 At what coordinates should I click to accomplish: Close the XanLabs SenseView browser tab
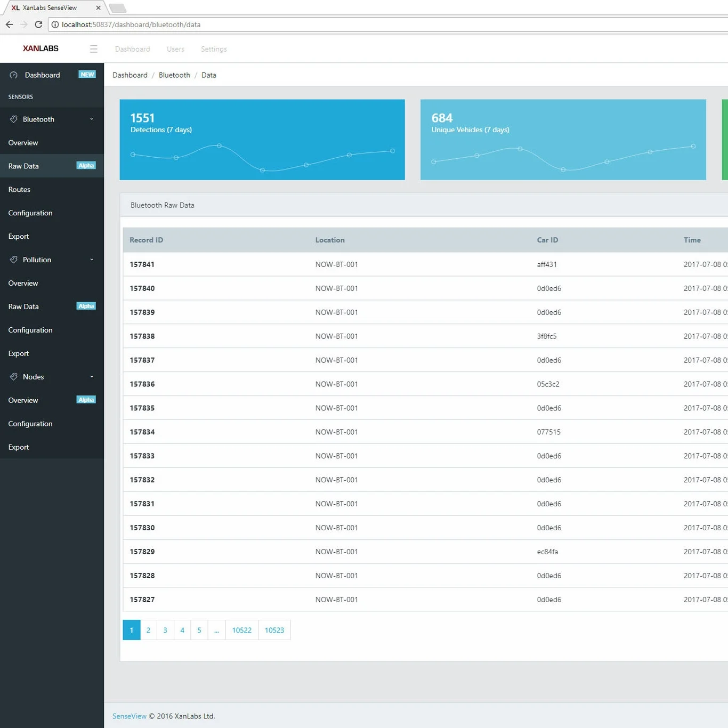click(98, 8)
